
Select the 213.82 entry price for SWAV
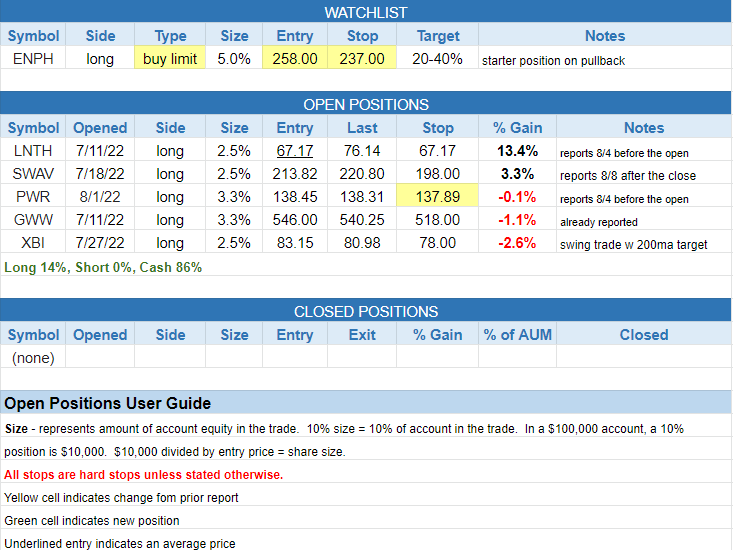(x=295, y=174)
